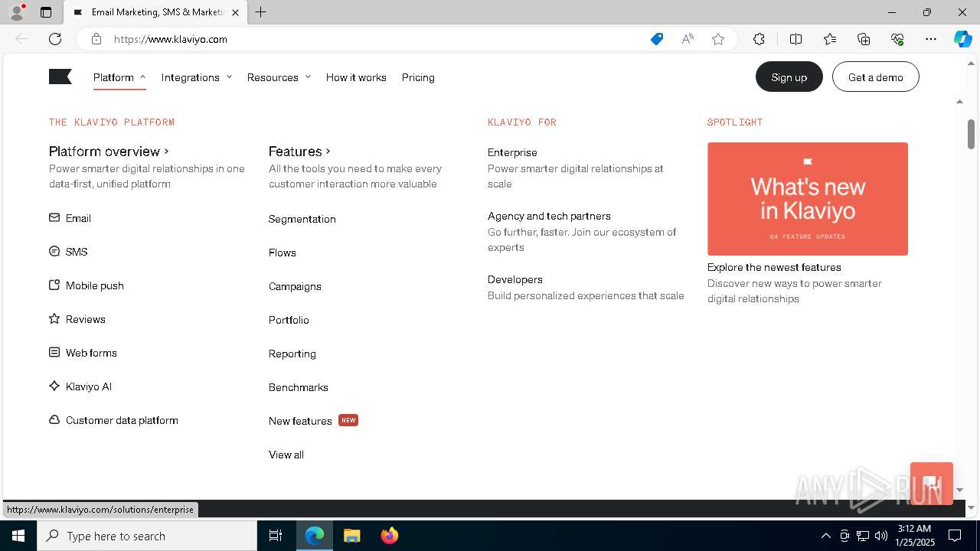
Task: Click Windows taskbar search box
Action: pos(147,536)
